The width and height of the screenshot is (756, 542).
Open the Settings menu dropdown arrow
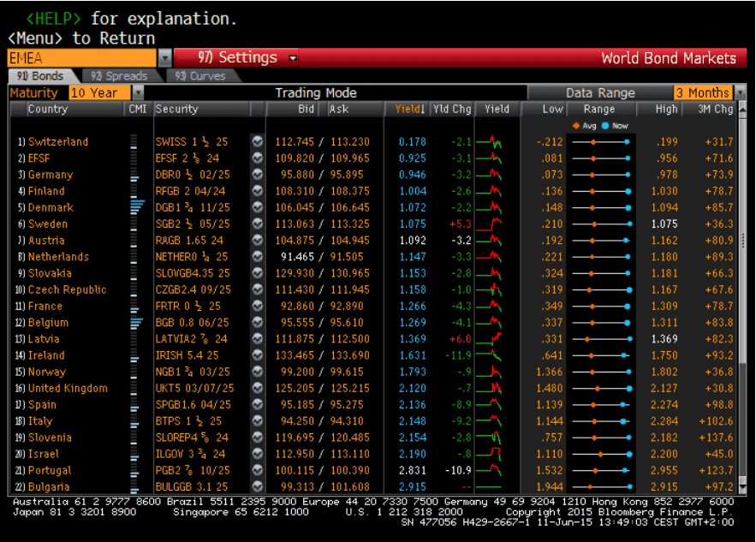pos(293,58)
